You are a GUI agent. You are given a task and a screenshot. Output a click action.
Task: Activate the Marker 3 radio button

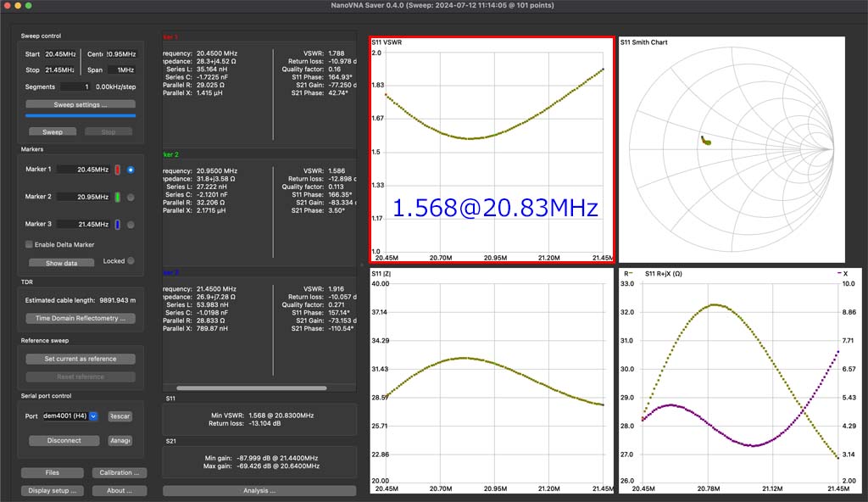click(131, 225)
